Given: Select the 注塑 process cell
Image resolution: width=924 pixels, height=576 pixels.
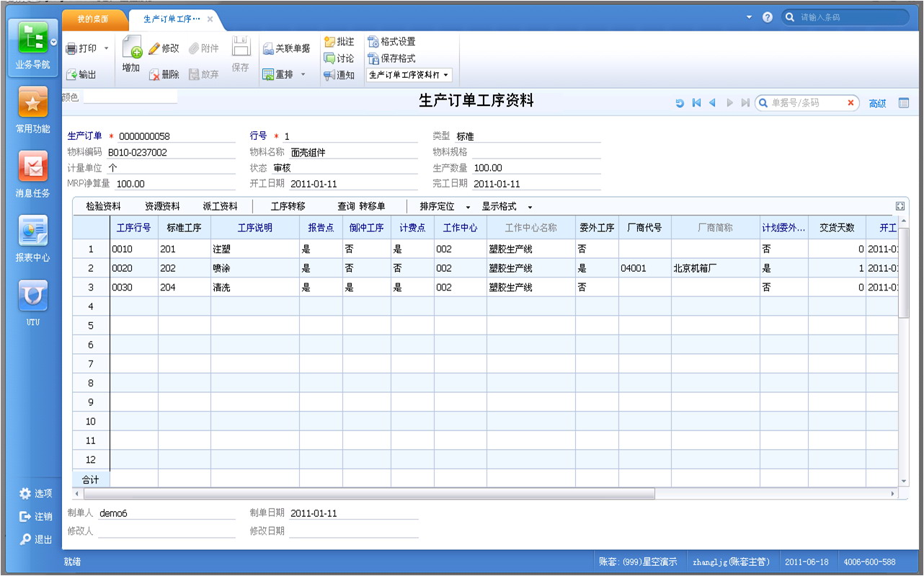Looking at the screenshot, I should pyautogui.click(x=255, y=249).
